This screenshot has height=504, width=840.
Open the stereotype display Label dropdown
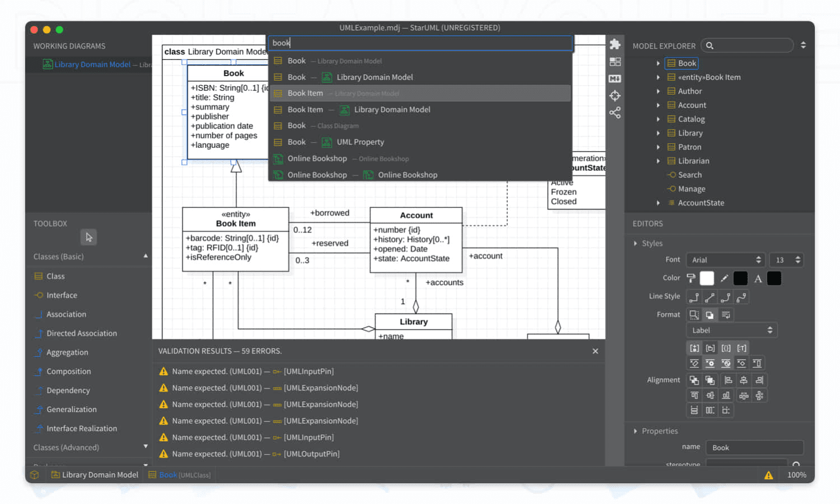pos(732,330)
